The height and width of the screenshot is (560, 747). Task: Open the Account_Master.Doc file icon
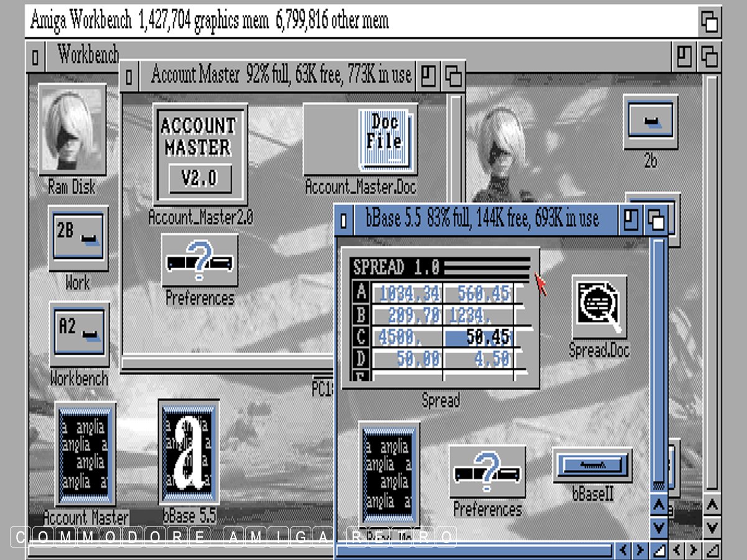(x=360, y=139)
